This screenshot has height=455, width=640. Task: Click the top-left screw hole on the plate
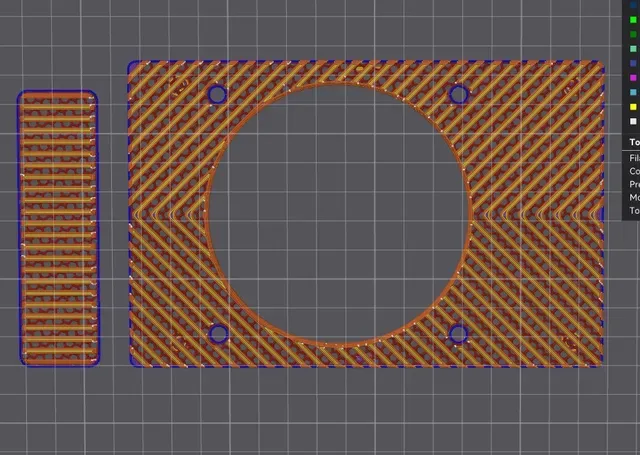tap(217, 94)
